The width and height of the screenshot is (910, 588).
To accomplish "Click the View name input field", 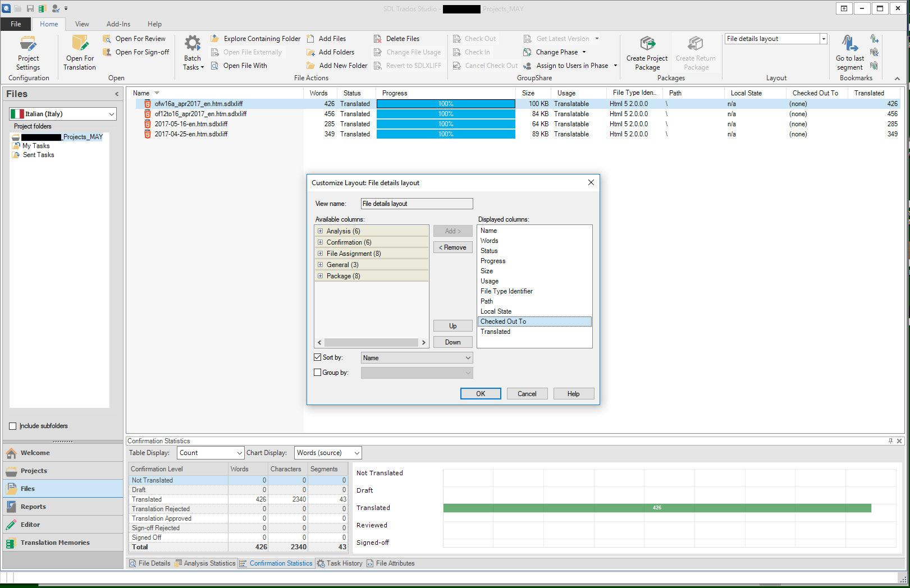I will (417, 204).
